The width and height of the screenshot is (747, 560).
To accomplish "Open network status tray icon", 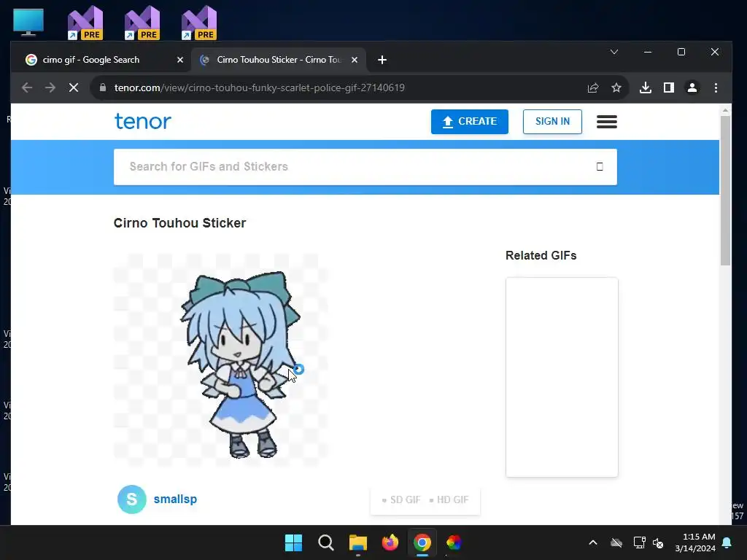I will tap(639, 542).
